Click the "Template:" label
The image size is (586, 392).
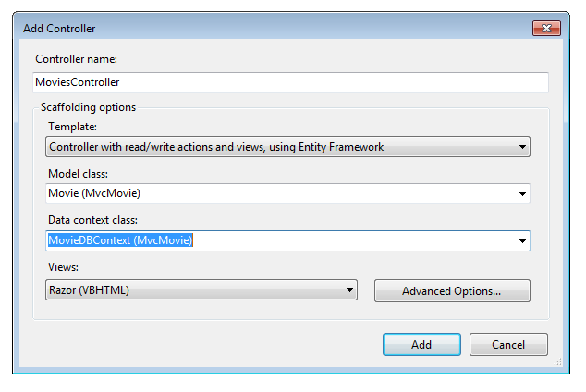click(x=72, y=127)
